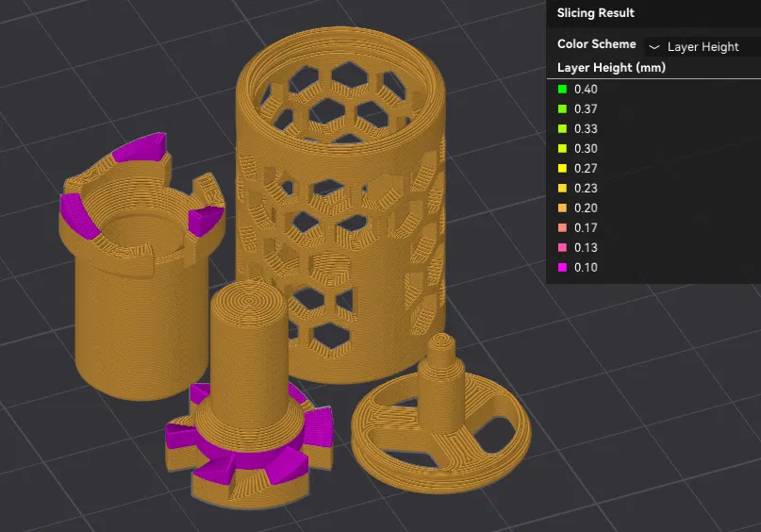
Task: Click the 0.17 salmon swatch
Action: [x=563, y=227]
